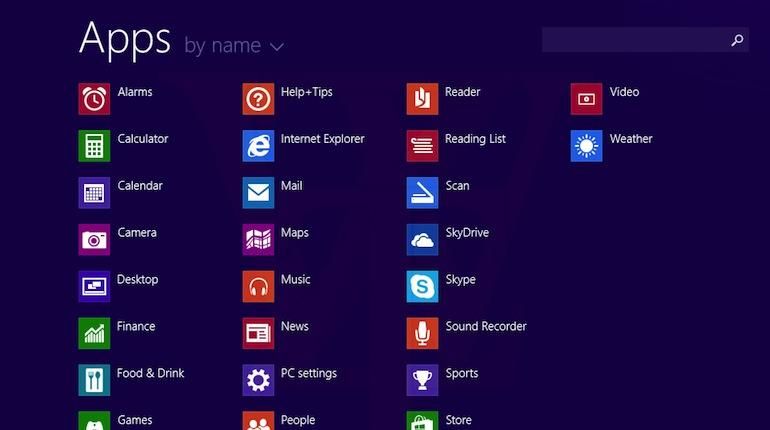The height and width of the screenshot is (430, 770).
Task: Open the Alarms app icon
Action: point(94,99)
